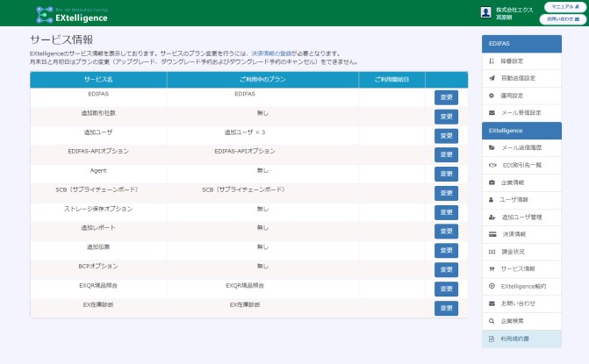Click 変更 for the EXQR現品照合 row
Image resolution: width=589 pixels, height=364 pixels.
point(446,289)
